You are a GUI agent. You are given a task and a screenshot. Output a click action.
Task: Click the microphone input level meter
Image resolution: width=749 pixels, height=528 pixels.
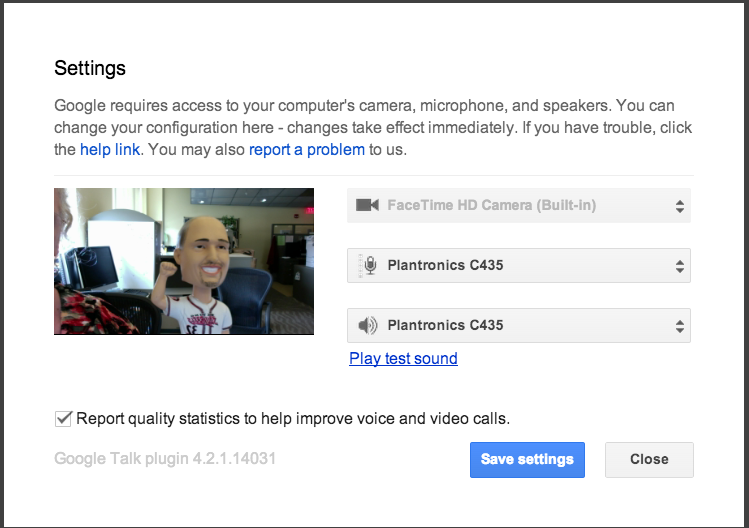tap(359, 266)
